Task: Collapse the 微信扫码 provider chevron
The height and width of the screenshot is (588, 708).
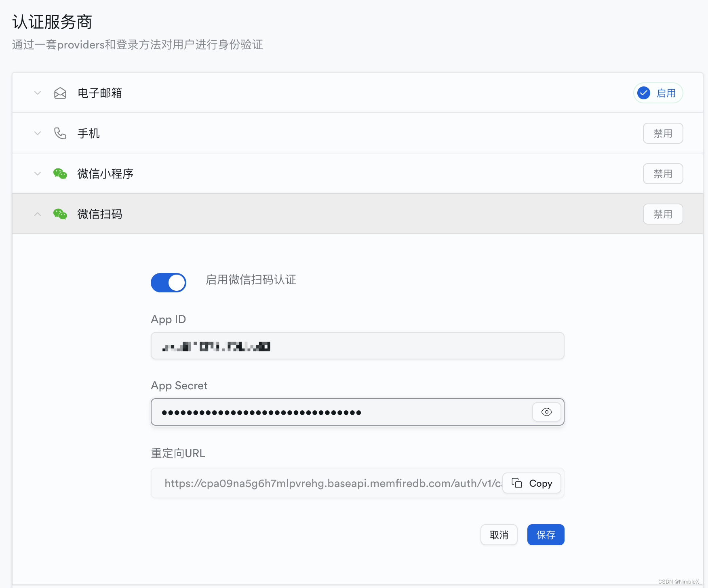Action: (x=38, y=214)
